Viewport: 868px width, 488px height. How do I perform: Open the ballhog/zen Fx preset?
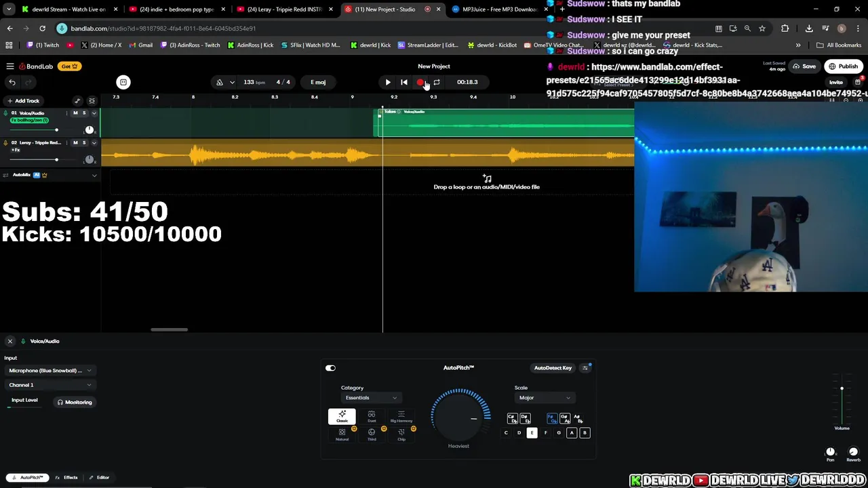coord(30,120)
